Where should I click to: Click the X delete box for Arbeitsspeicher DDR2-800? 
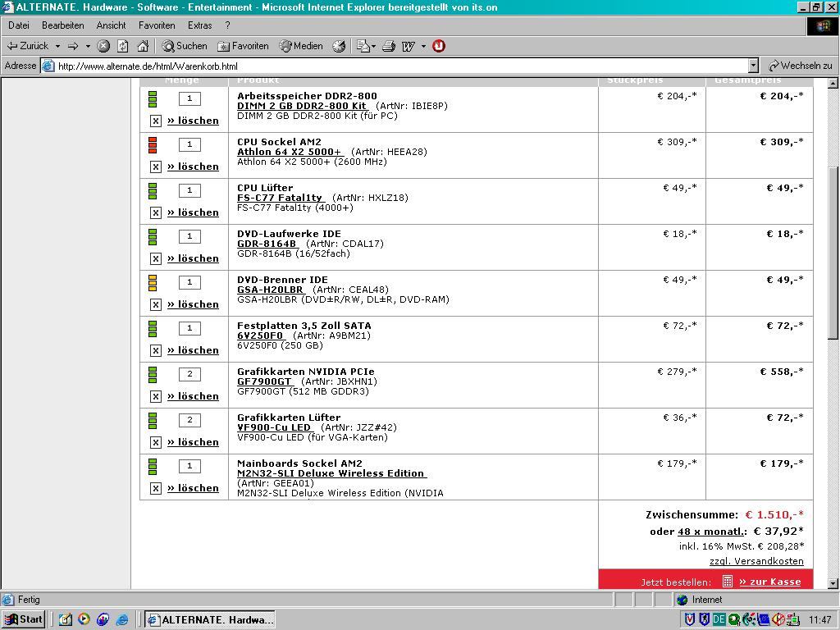(155, 121)
